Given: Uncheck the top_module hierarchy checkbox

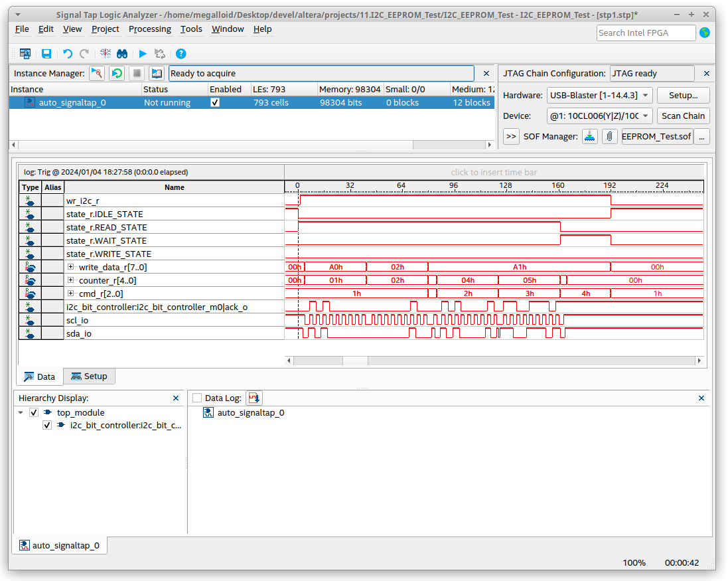Looking at the screenshot, I should [35, 412].
